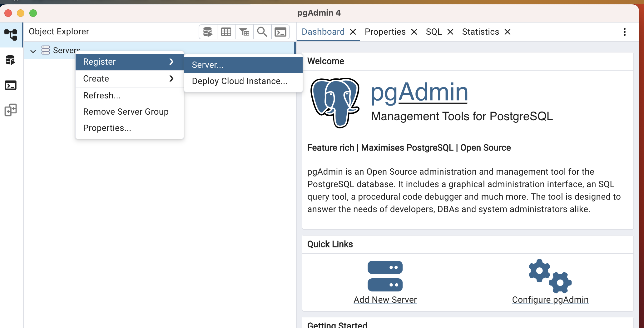Expand the Create submenu arrow

pyautogui.click(x=171, y=79)
